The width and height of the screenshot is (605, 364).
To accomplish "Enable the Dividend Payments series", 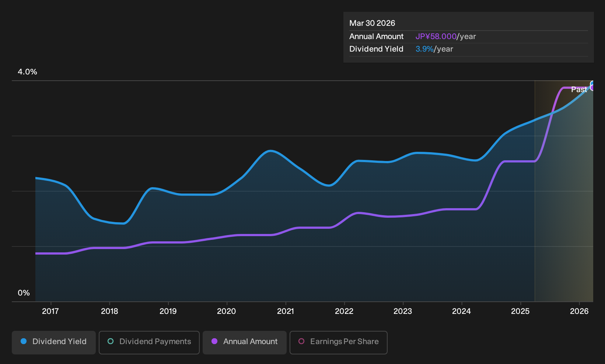I will pos(149,343).
